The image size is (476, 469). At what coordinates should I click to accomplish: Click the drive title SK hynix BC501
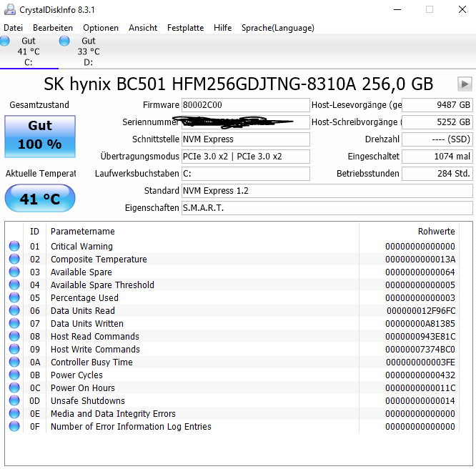(238, 84)
